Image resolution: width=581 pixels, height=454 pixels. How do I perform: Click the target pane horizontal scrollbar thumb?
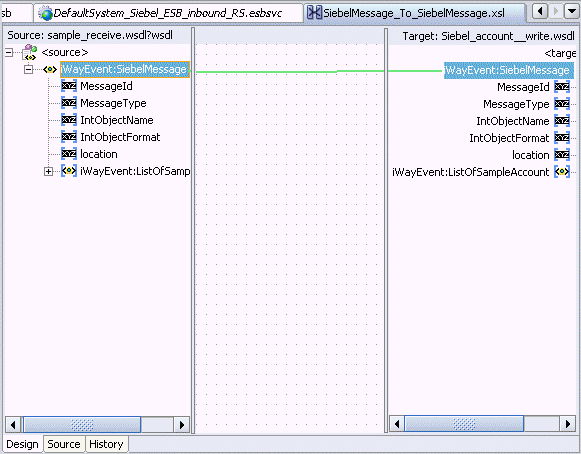464,424
